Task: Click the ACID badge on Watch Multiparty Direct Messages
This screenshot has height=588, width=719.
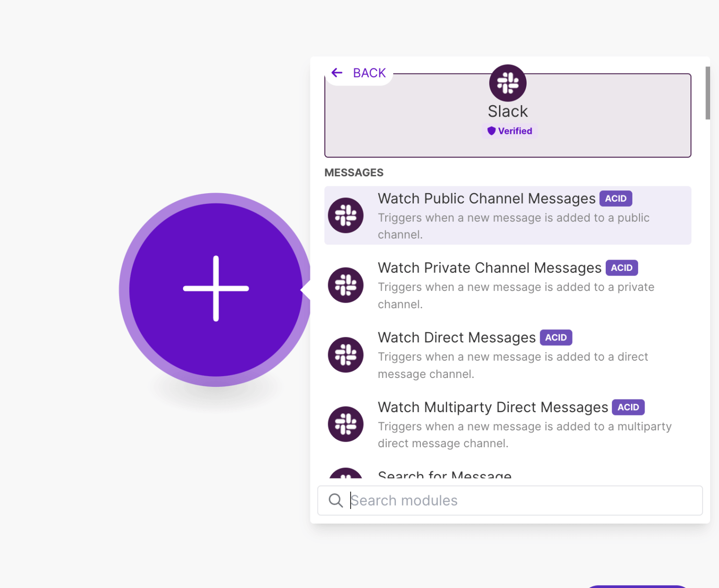Action: point(628,407)
